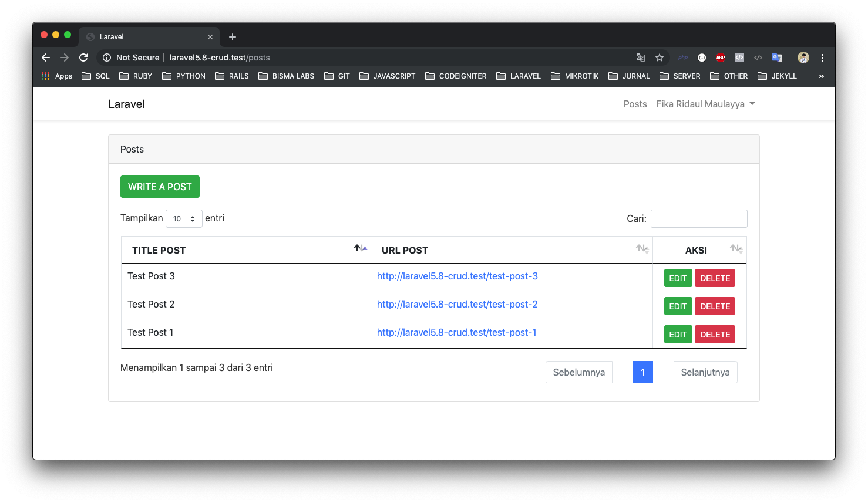Click the gray square code-tag extension
Image resolution: width=868 pixels, height=503 pixels.
[x=739, y=58]
